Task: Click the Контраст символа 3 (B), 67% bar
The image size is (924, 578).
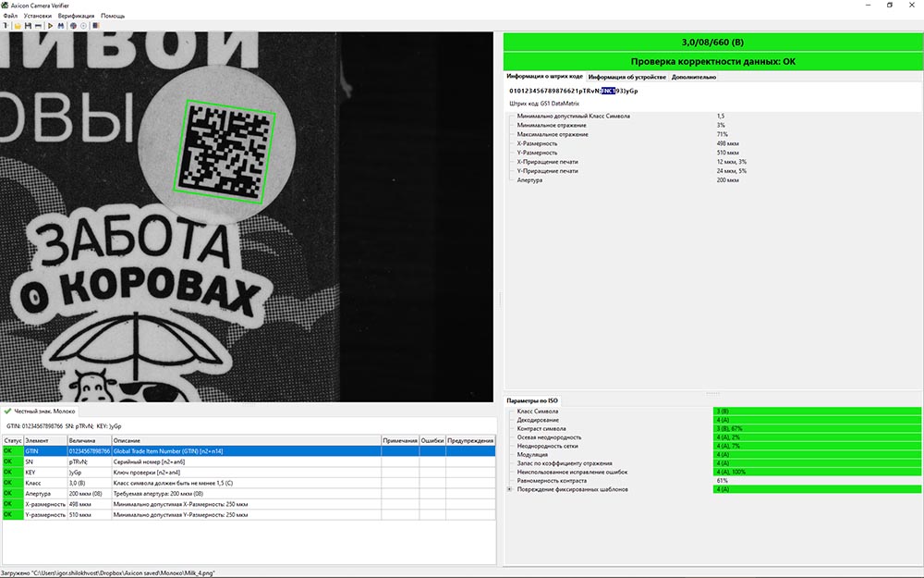Action: click(817, 429)
